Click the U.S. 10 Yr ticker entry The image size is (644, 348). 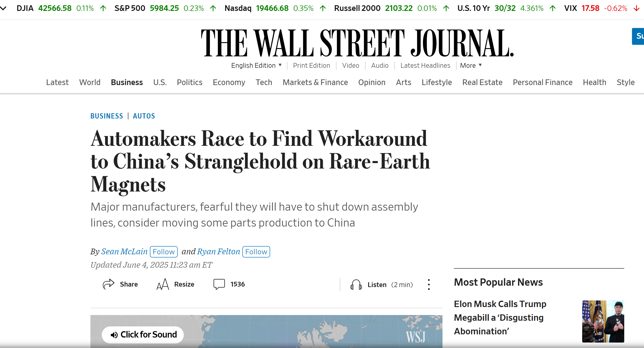point(507,8)
